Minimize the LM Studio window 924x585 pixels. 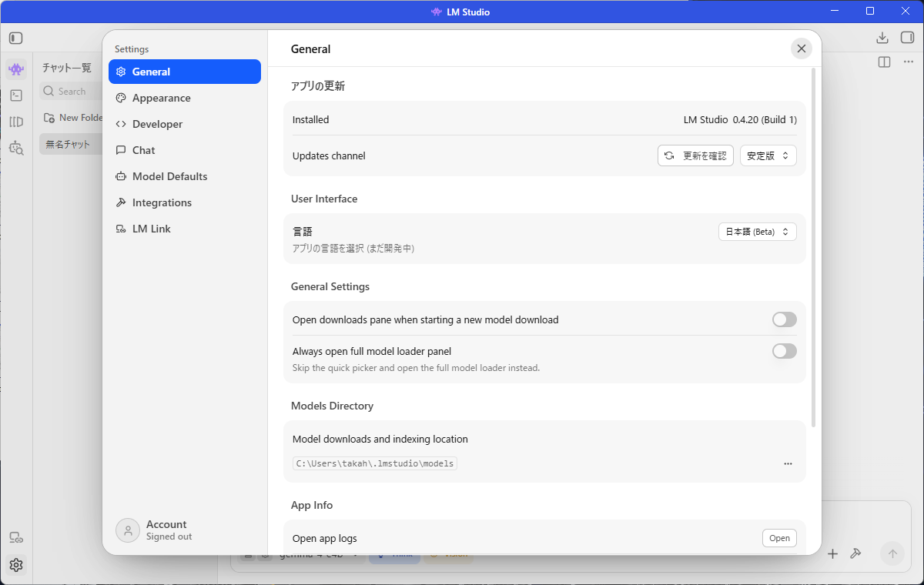834,11
